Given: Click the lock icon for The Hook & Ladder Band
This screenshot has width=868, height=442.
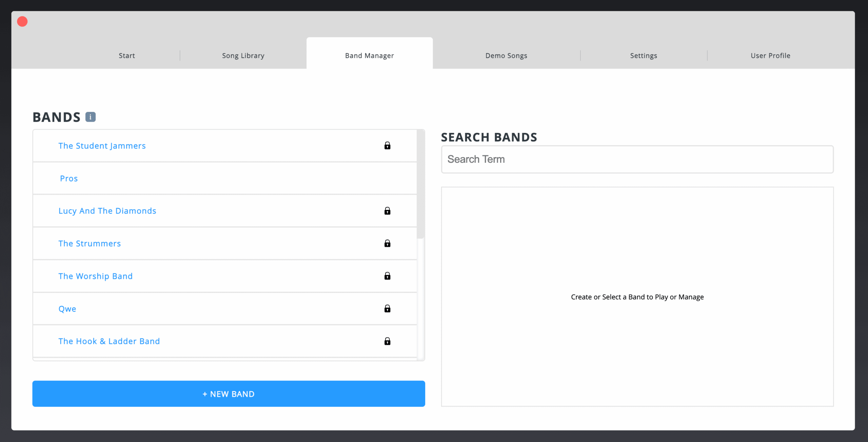Looking at the screenshot, I should 387,341.
